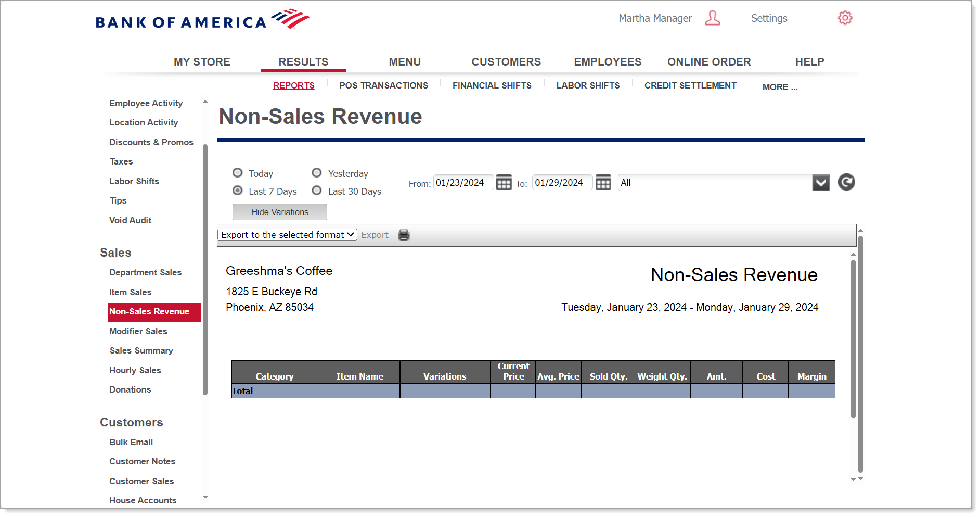This screenshot has height=517, width=980.
Task: Open Customer Sales report
Action: 141,481
